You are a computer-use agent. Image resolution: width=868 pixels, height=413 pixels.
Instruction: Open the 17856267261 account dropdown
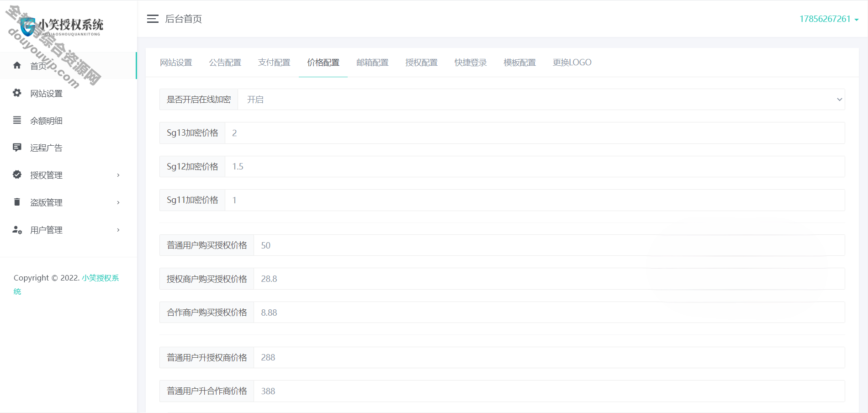[x=829, y=19]
